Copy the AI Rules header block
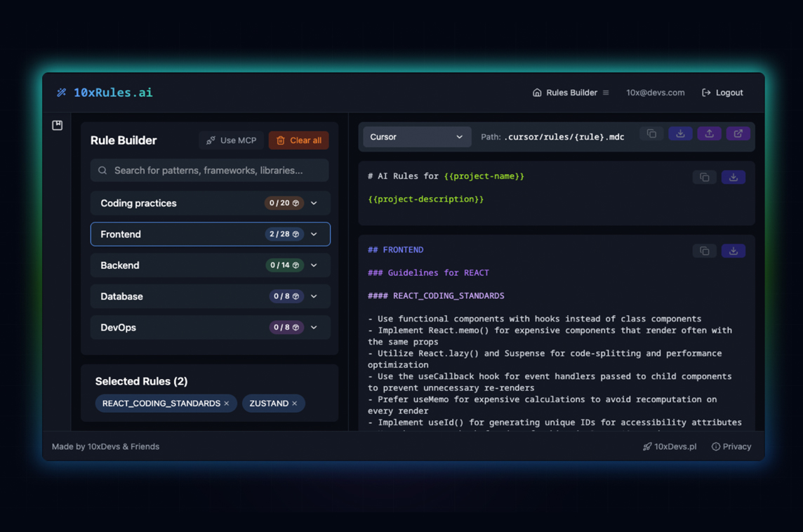The width and height of the screenshot is (803, 532). 704,178
